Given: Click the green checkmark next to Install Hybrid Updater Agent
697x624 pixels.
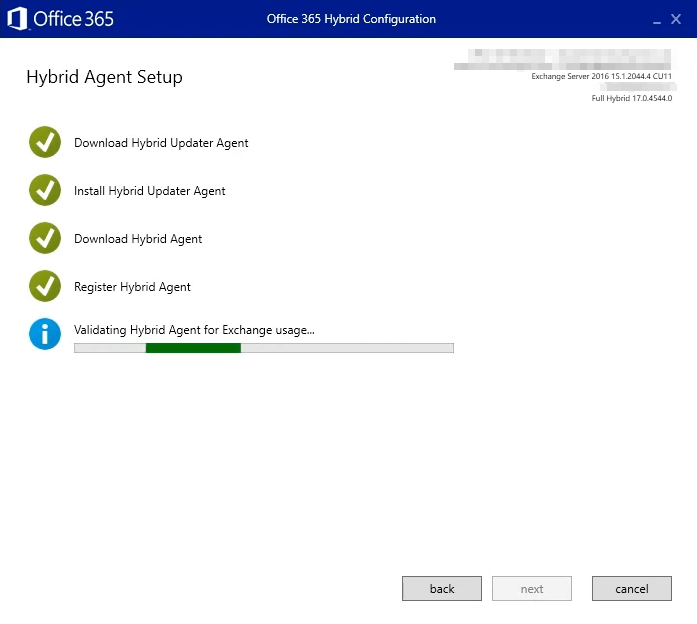Looking at the screenshot, I should (45, 190).
